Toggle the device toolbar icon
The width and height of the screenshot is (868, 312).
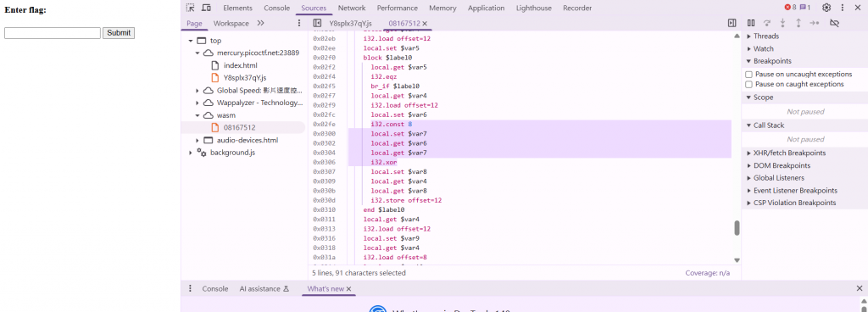207,8
